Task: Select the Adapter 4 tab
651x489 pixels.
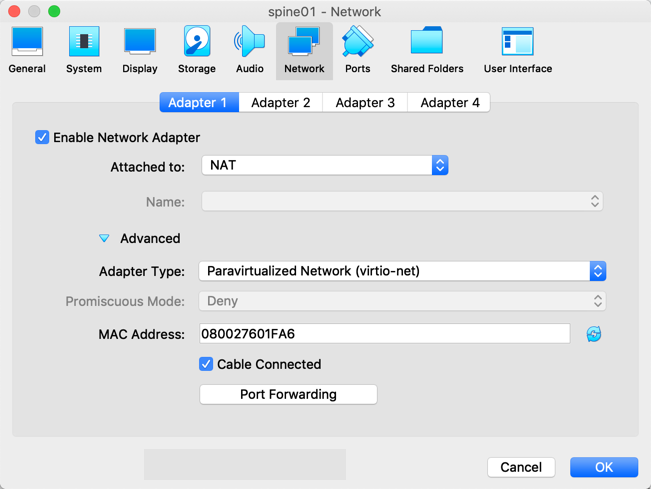Action: point(449,102)
